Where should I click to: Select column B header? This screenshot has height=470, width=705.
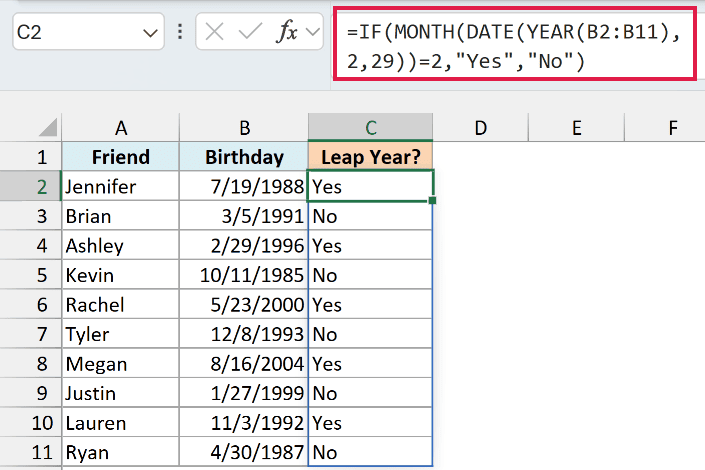(x=244, y=128)
